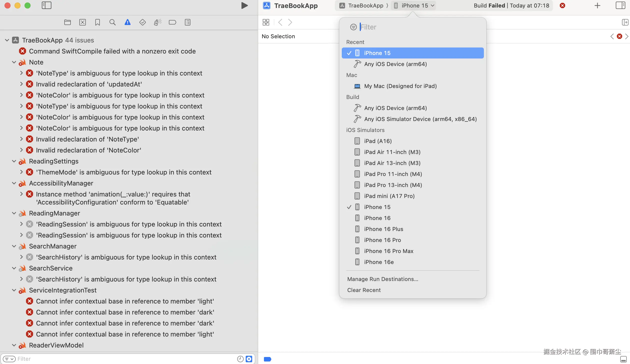
Task: Select Any iOS Simulator Device (arm64, x86_64)
Action: (413, 119)
